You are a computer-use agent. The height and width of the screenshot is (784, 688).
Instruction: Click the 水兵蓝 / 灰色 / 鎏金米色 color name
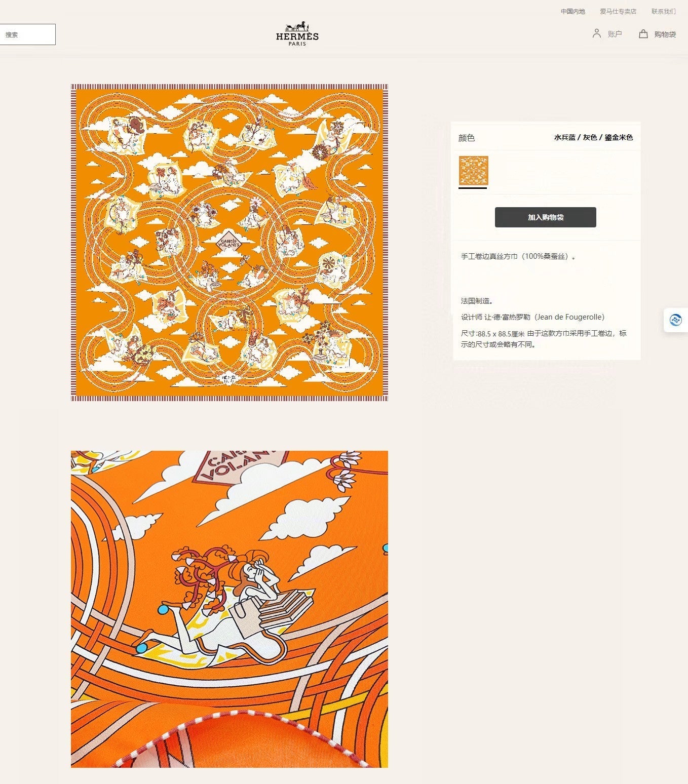593,137
